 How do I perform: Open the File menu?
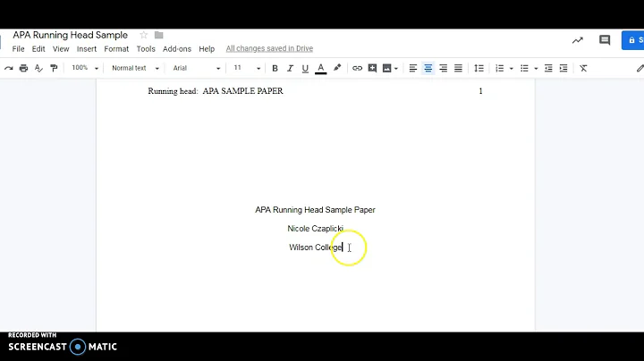18,49
